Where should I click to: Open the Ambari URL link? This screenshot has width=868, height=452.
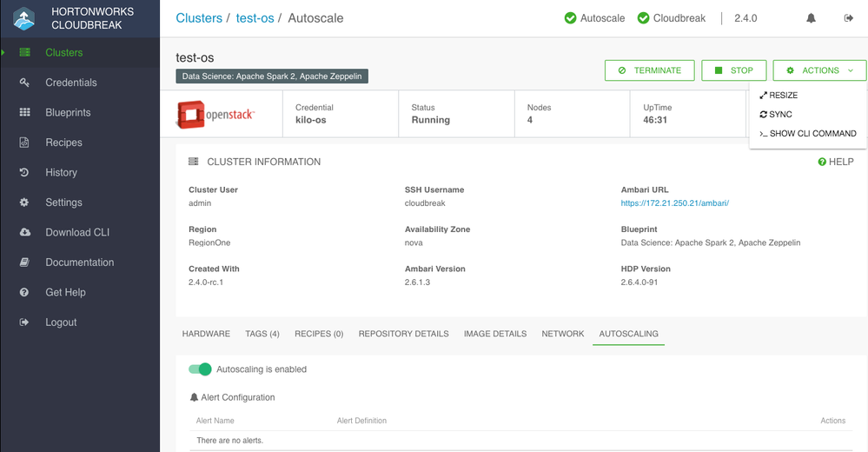pos(675,203)
